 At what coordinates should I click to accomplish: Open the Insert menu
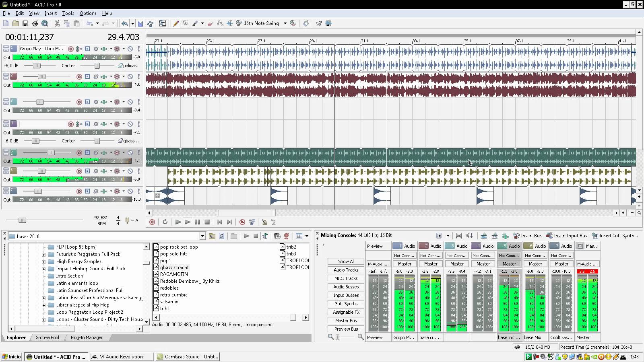(x=51, y=13)
